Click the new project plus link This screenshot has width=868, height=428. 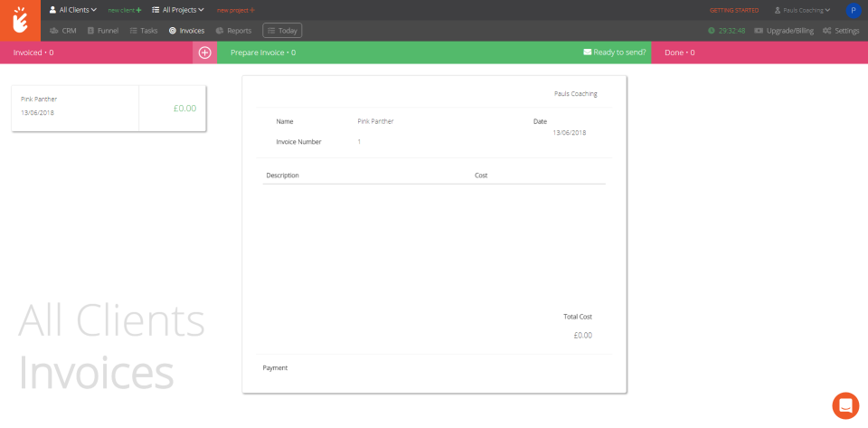(236, 11)
